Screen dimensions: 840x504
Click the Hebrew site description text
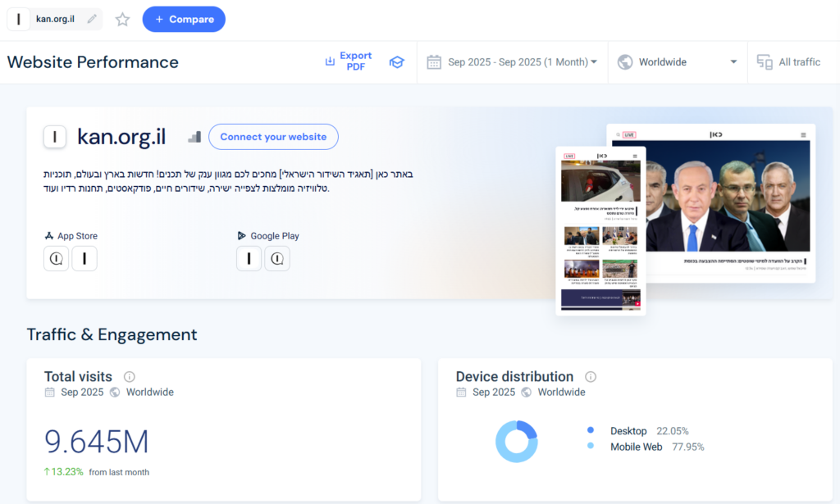[228, 181]
